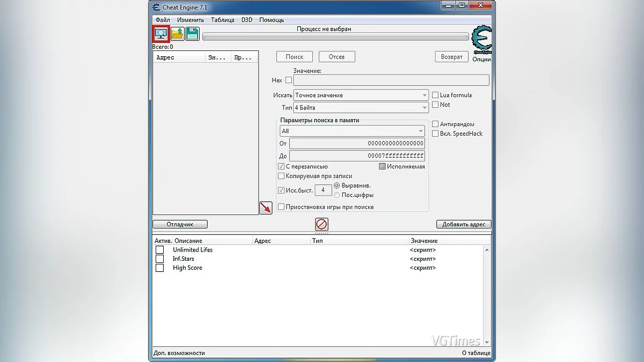The image size is (644, 362).
Task: Click О таблице in status bar
Action: coord(476,353)
